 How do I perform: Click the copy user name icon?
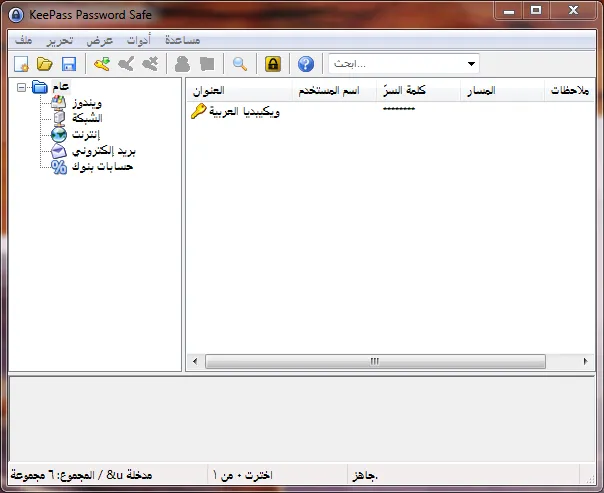click(x=182, y=64)
